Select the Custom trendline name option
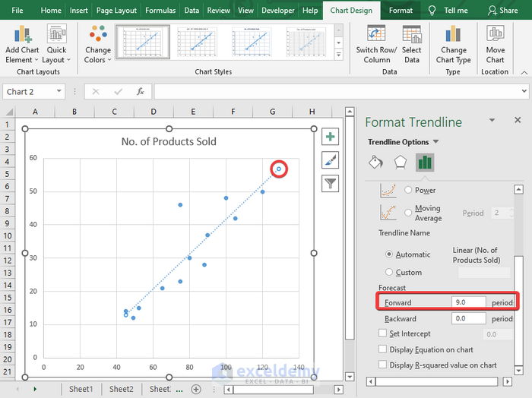 click(391, 272)
